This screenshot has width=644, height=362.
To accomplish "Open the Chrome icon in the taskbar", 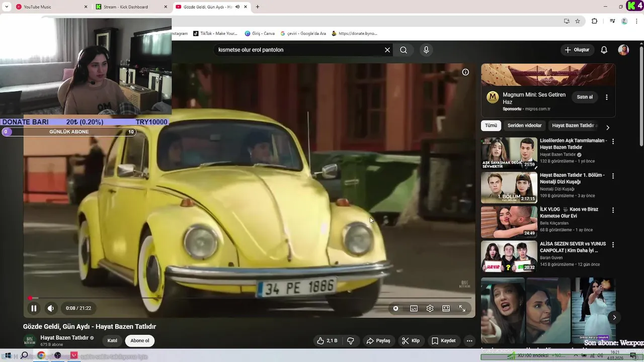I will pos(41,355).
